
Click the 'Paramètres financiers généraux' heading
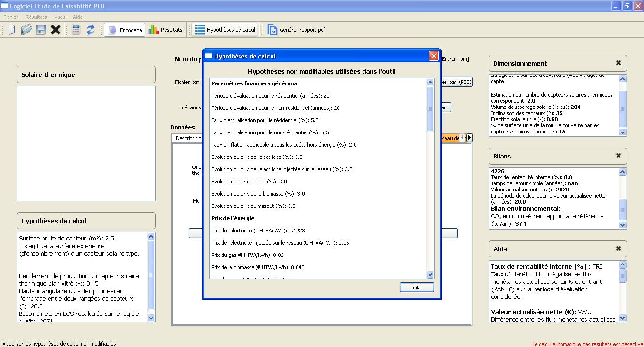(254, 83)
